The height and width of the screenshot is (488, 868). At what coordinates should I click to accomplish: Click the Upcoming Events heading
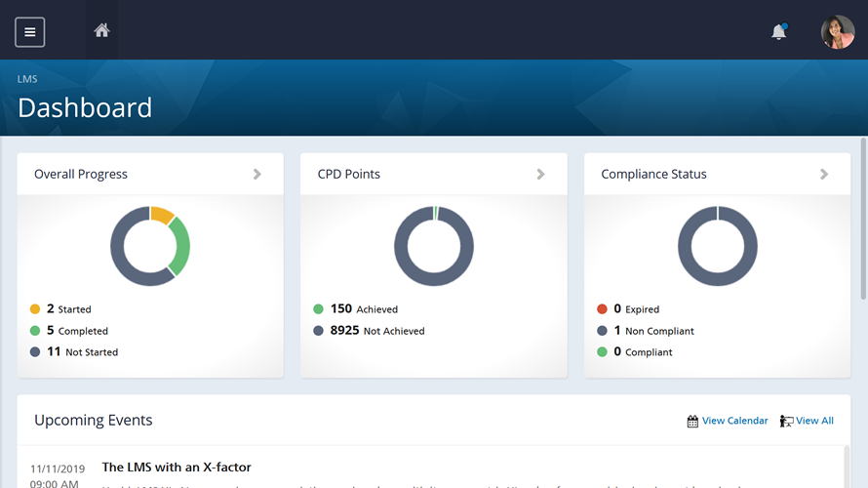point(93,420)
